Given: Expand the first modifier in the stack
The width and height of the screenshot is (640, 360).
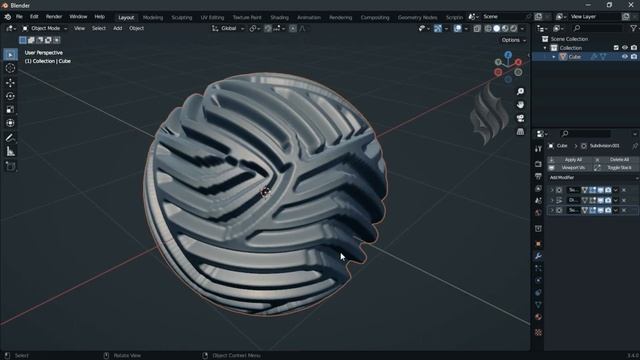Looking at the screenshot, I should [x=552, y=190].
